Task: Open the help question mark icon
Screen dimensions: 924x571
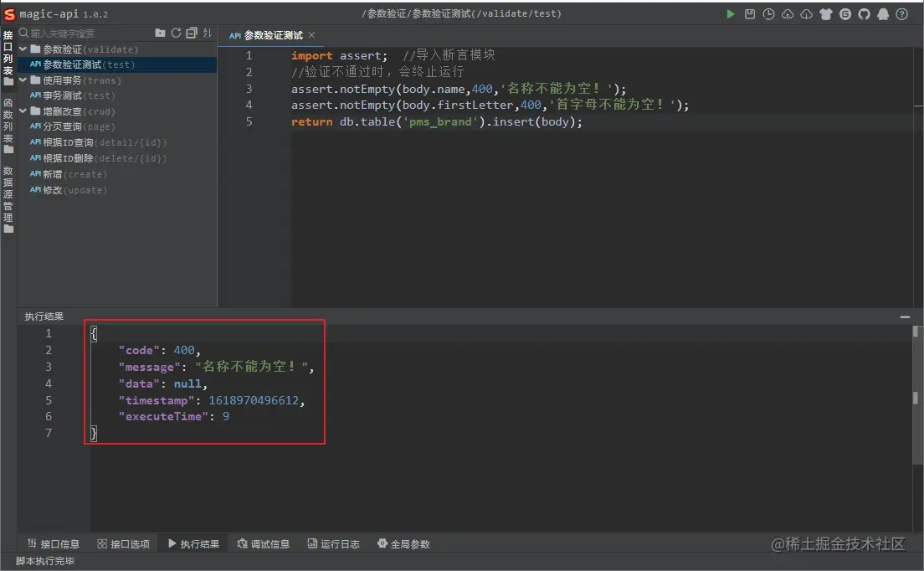Action: coord(901,14)
